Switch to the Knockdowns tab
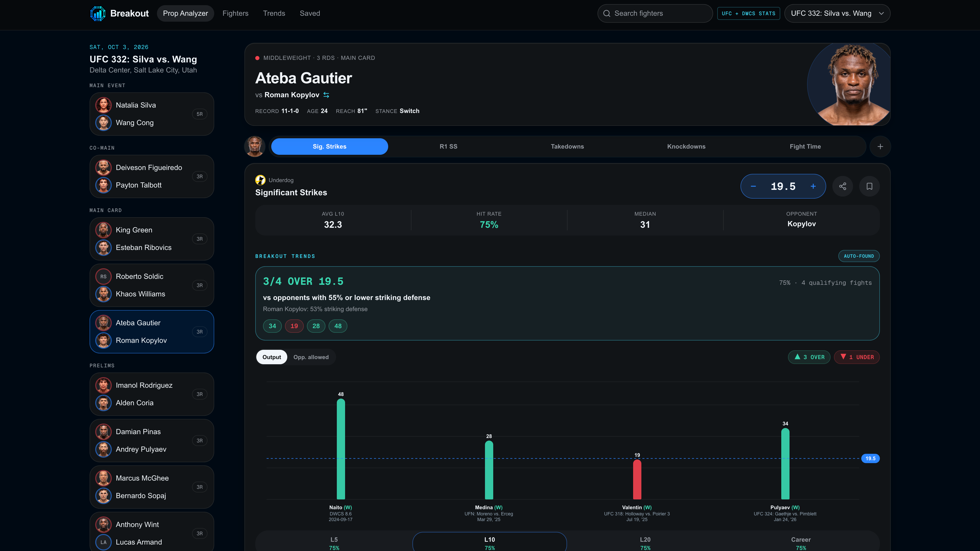Image resolution: width=980 pixels, height=551 pixels. (x=686, y=147)
